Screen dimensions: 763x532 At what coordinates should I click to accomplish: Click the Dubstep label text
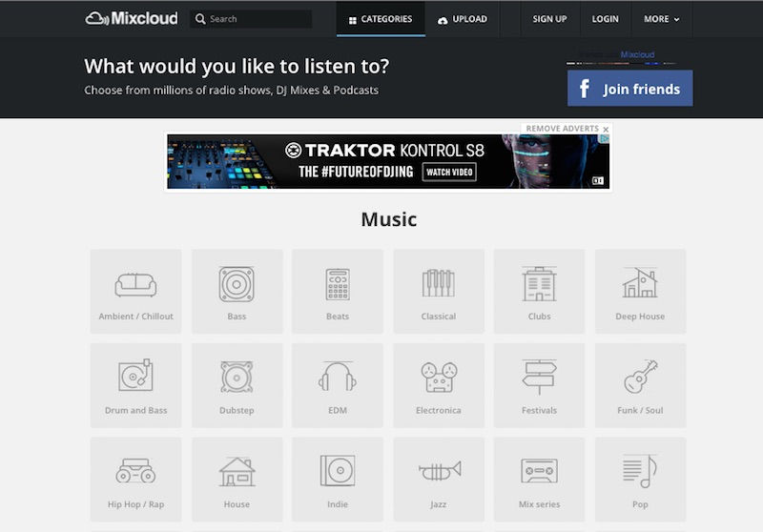(237, 410)
